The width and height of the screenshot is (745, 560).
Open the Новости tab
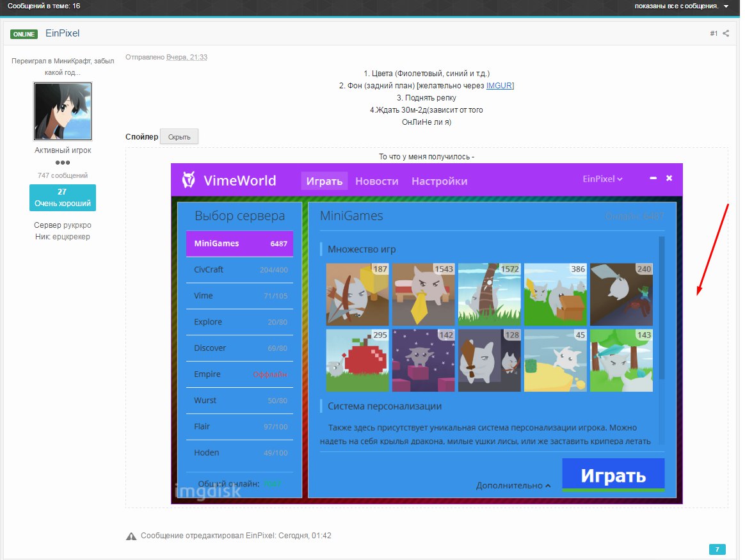[377, 181]
